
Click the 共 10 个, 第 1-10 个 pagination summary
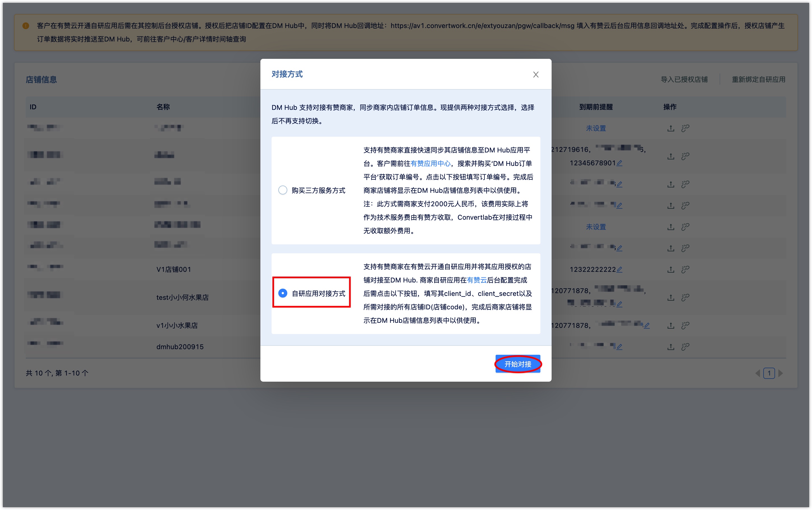(57, 373)
